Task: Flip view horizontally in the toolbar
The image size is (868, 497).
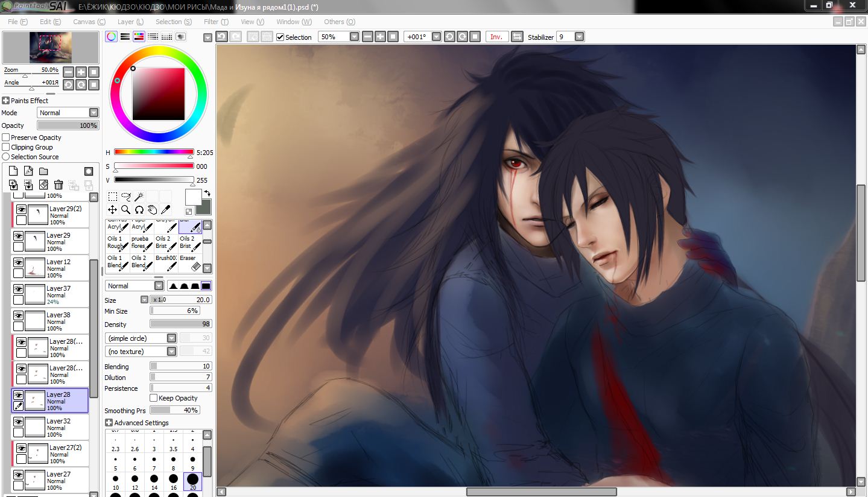Action: click(517, 37)
